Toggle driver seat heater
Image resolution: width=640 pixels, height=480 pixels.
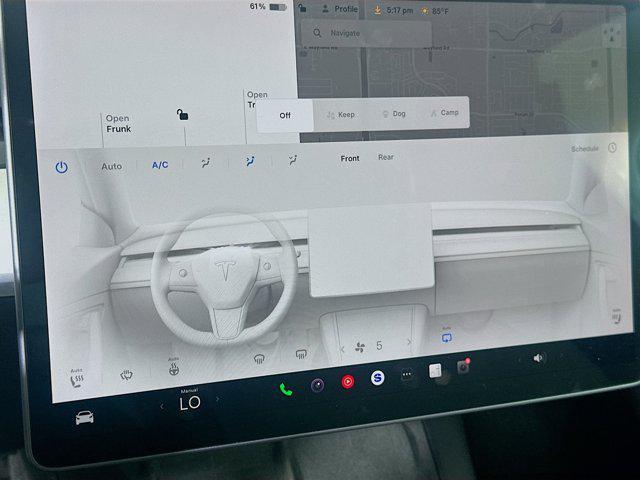(76, 378)
